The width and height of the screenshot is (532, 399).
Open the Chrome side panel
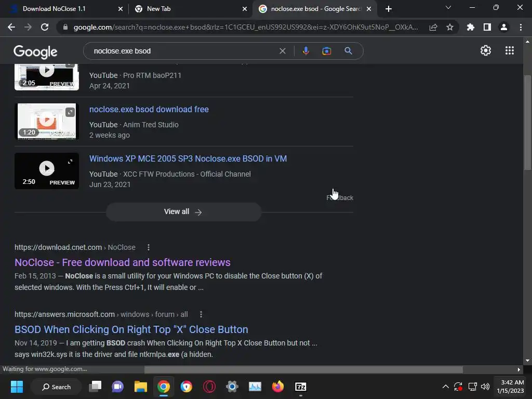[x=487, y=27]
